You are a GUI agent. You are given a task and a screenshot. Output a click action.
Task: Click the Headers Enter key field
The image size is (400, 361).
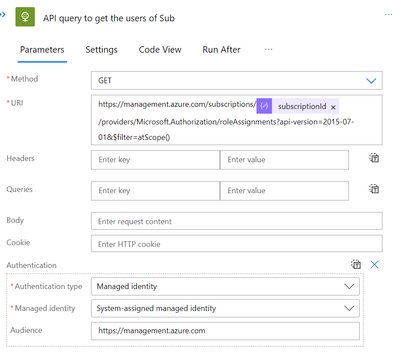[x=155, y=160]
